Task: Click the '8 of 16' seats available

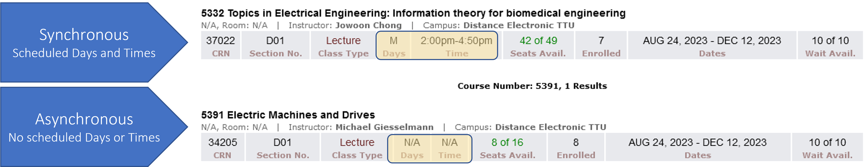Action: [507, 143]
